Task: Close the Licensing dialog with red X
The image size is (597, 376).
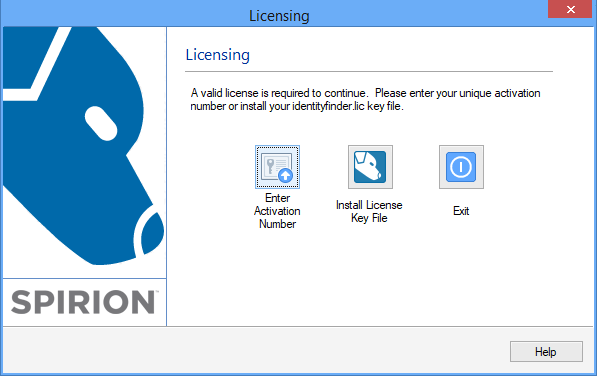Action: 570,9
